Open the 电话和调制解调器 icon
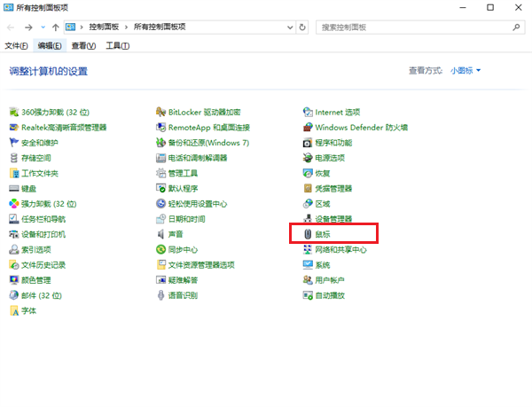532x407 pixels. coord(160,158)
